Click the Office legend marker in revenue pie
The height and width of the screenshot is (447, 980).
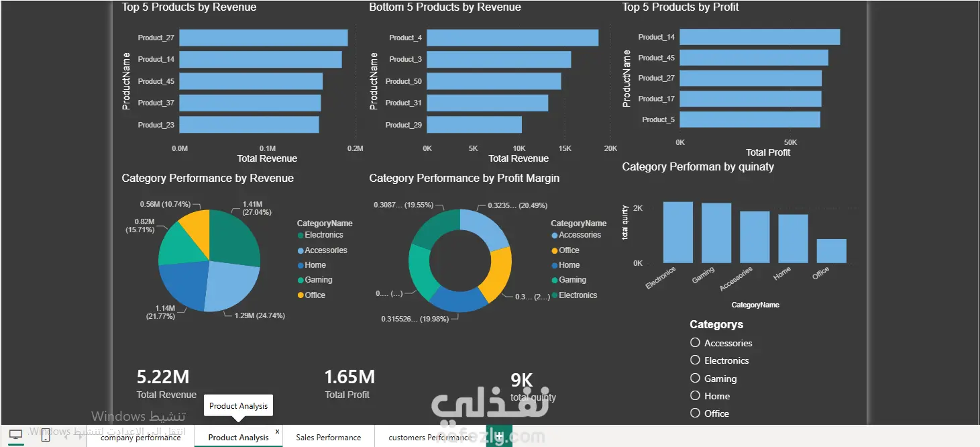300,295
